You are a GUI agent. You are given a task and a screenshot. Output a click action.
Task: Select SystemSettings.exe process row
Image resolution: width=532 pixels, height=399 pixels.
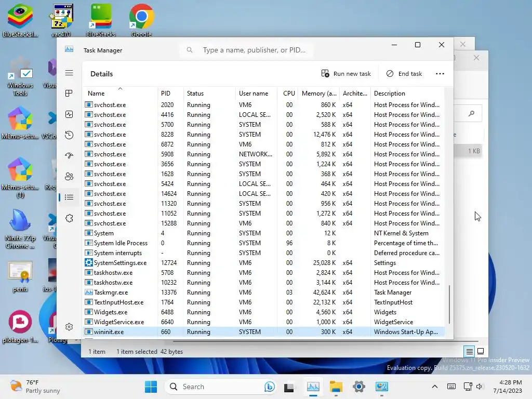[x=263, y=262]
